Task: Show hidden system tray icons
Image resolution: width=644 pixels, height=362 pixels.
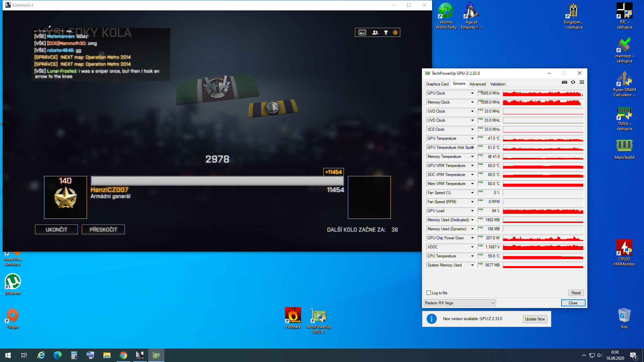Action: [x=584, y=355]
